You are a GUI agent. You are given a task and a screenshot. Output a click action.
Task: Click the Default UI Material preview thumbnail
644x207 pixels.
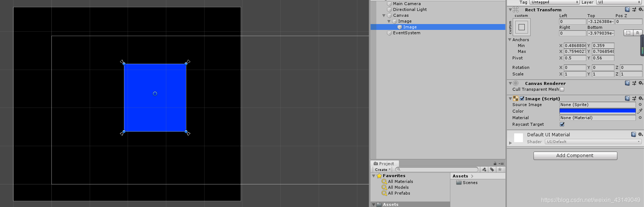[518, 138]
